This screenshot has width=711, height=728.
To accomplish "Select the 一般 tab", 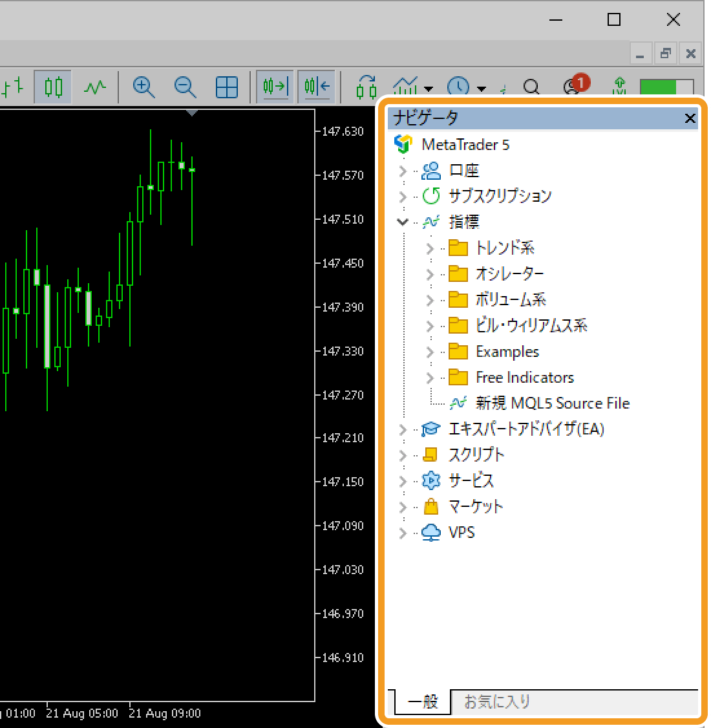I will click(x=422, y=701).
